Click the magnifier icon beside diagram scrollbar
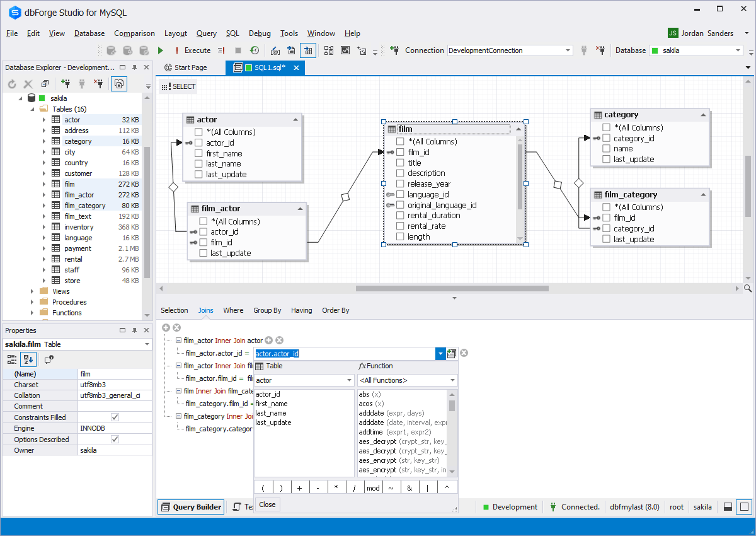The height and width of the screenshot is (536, 756). pos(748,288)
